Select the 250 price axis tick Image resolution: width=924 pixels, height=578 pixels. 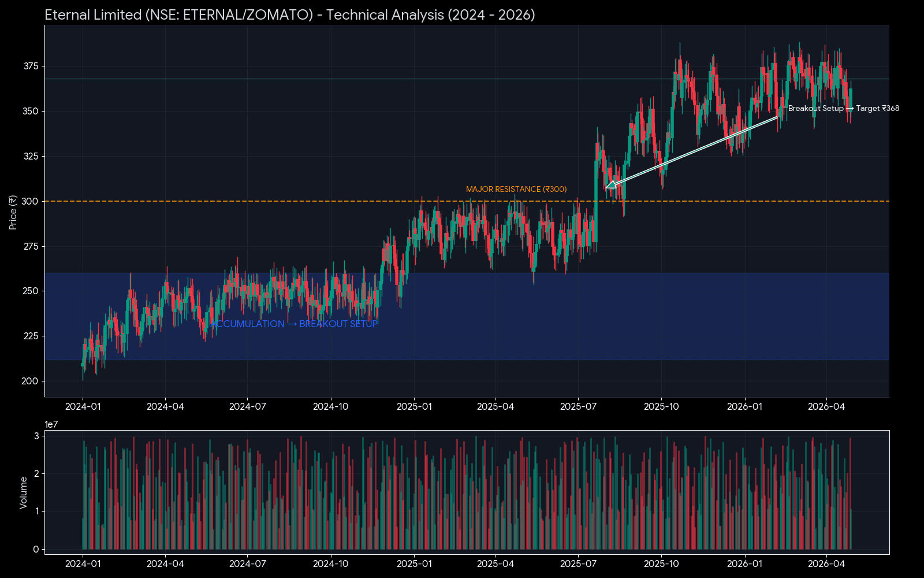point(31,291)
